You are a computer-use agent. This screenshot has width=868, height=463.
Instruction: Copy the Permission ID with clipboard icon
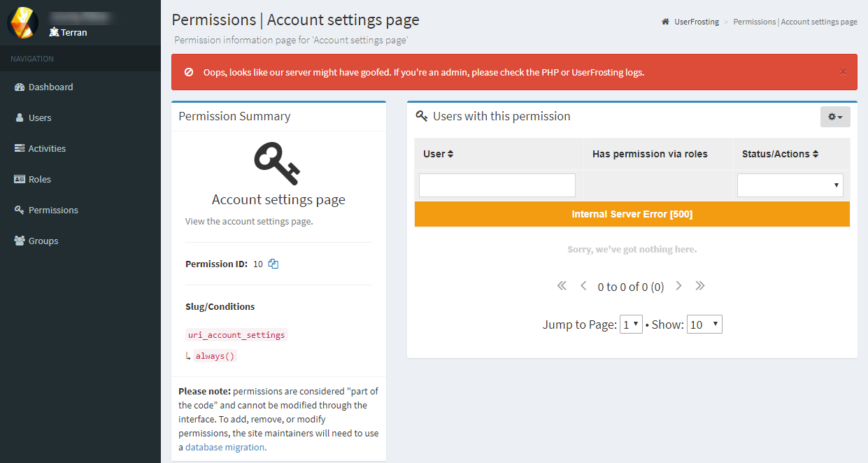[273, 264]
